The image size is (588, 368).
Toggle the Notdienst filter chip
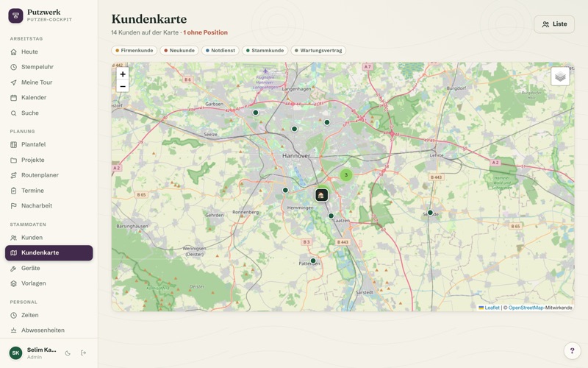220,50
